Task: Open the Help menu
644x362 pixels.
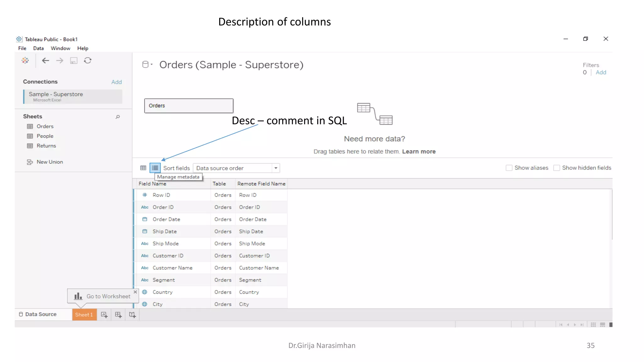Action: click(83, 48)
